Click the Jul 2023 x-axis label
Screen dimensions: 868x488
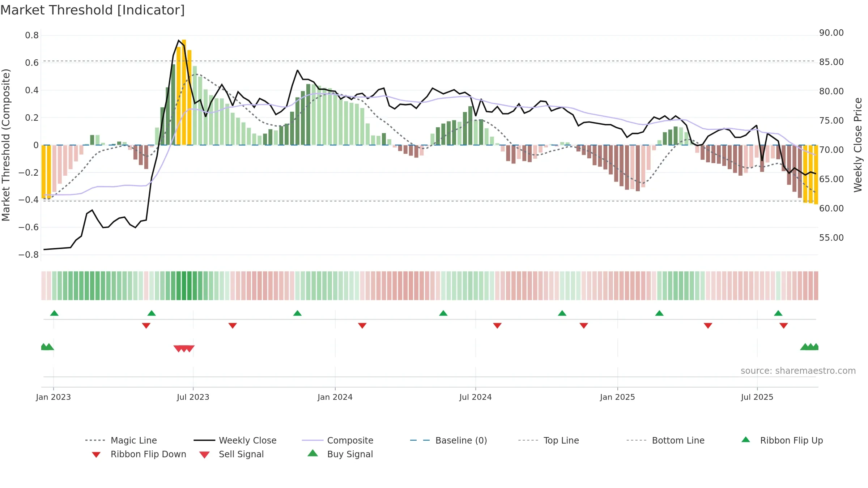click(193, 397)
